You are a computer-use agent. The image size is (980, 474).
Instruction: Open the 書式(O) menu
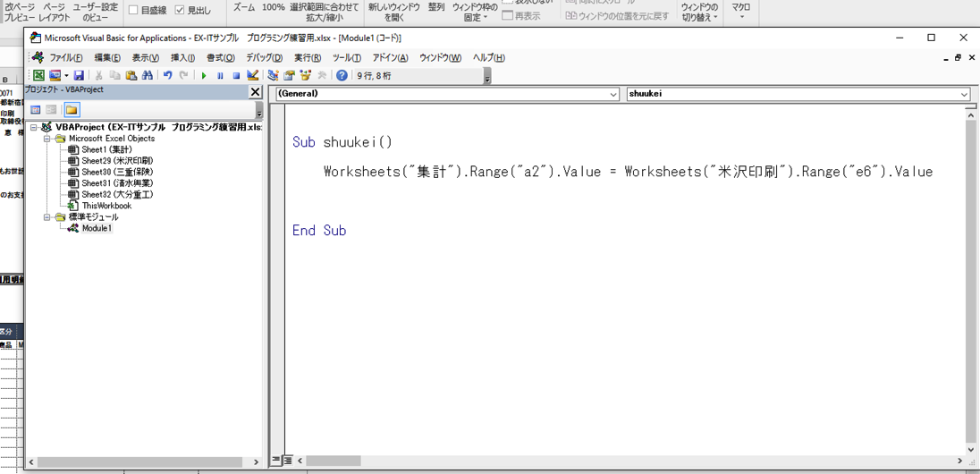click(221, 57)
